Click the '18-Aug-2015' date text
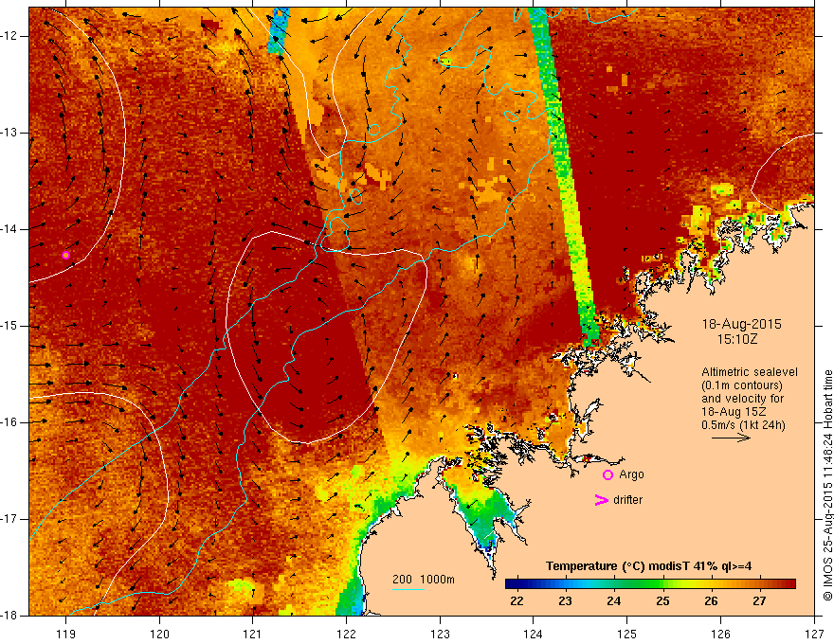Image resolution: width=834 pixels, height=644 pixels. [741, 324]
